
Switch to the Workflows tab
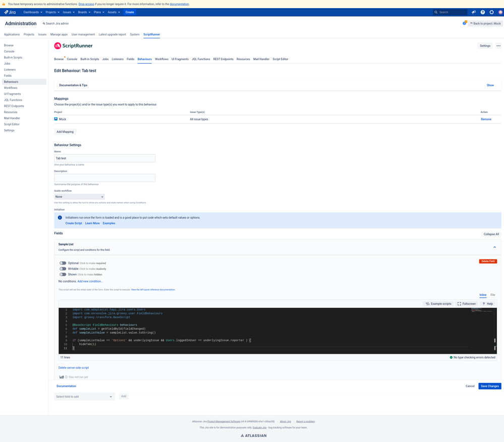coord(161,59)
